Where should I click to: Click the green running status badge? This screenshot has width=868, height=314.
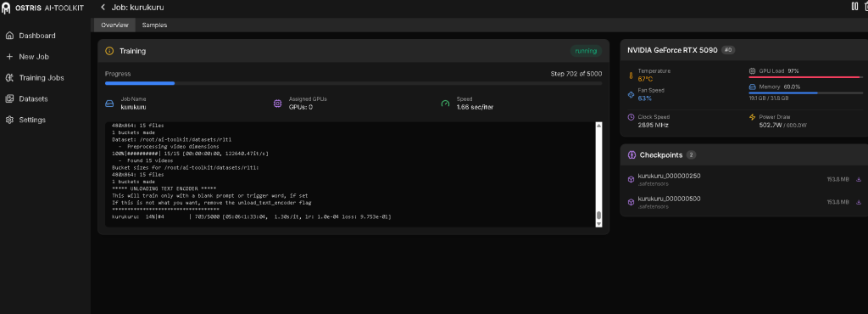[x=586, y=51]
